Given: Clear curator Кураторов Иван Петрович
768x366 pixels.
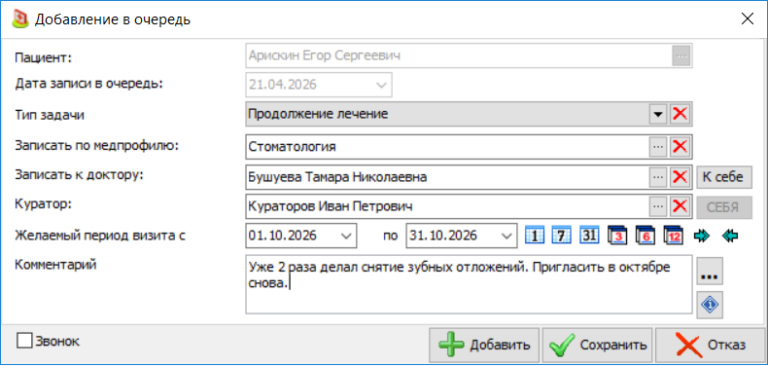Looking at the screenshot, I should [x=679, y=207].
